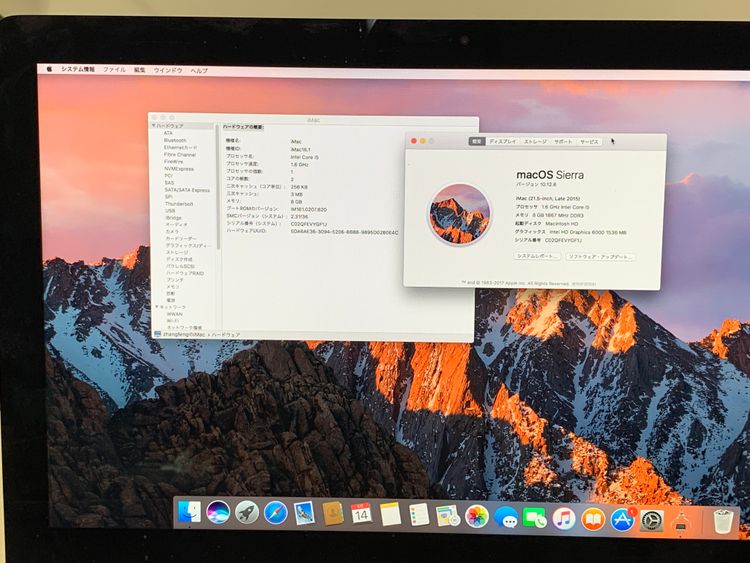Open System Preferences gear icon
The width and height of the screenshot is (750, 563).
[652, 521]
